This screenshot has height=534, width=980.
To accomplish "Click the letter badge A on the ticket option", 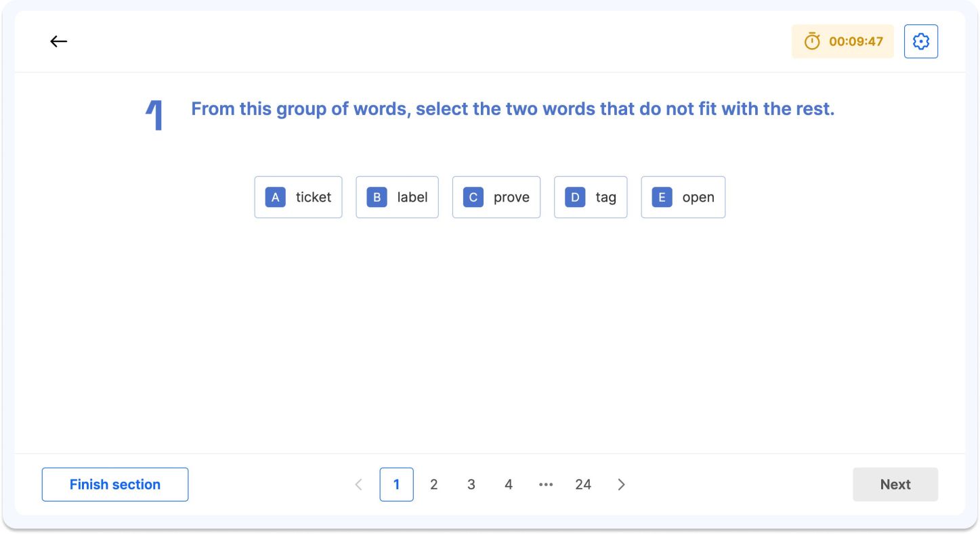I will pyautogui.click(x=275, y=197).
